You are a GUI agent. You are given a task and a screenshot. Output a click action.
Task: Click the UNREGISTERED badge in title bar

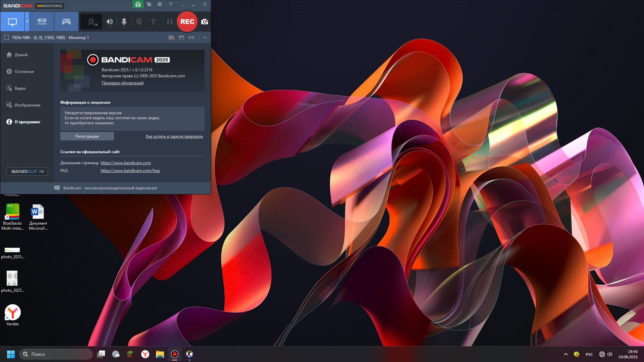[50, 6]
